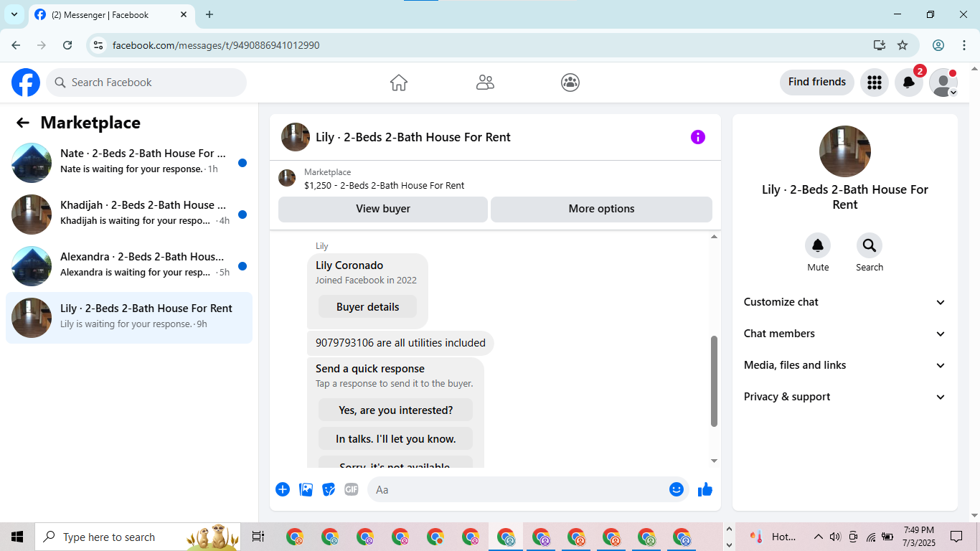980x551 pixels.
Task: Click the 'Lily Coronado' name in chat
Action: [x=349, y=265]
